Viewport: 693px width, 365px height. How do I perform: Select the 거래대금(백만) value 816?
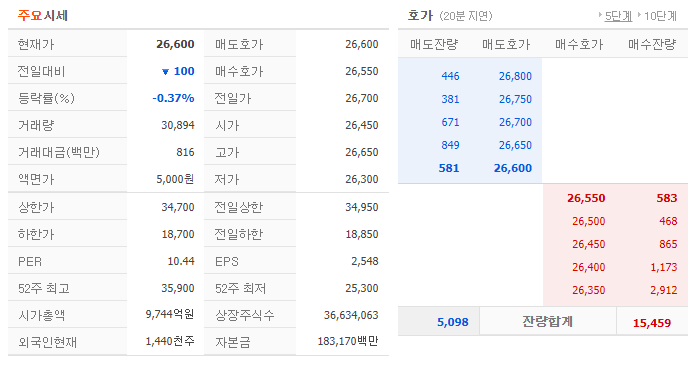[185, 152]
